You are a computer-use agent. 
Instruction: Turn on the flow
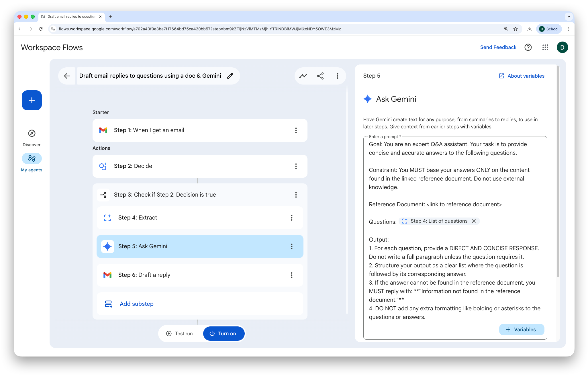(x=224, y=334)
